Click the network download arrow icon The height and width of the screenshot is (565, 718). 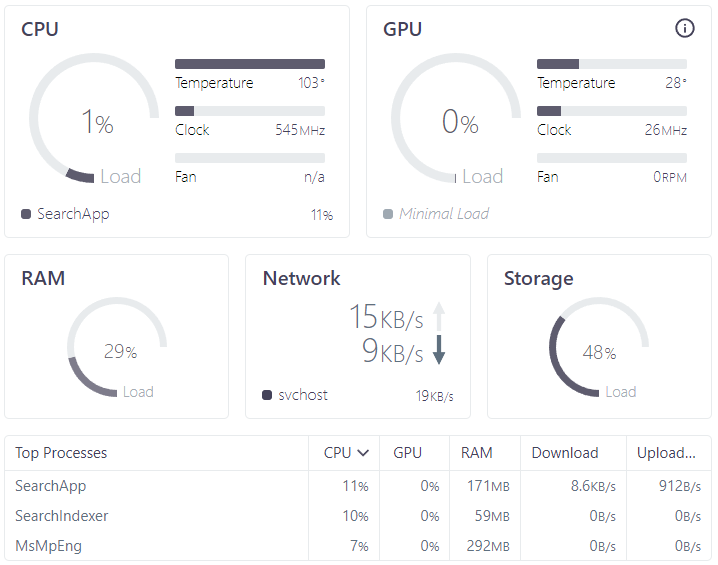(439, 350)
